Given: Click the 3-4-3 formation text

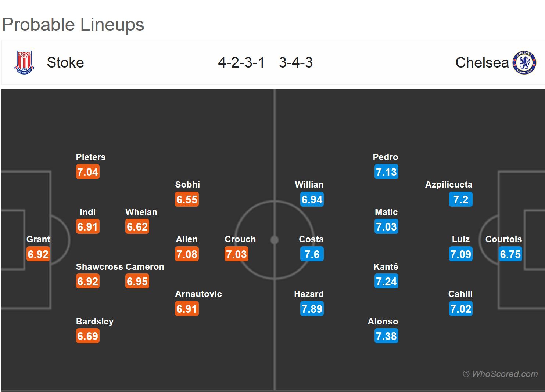Looking at the screenshot, I should pyautogui.click(x=295, y=63).
